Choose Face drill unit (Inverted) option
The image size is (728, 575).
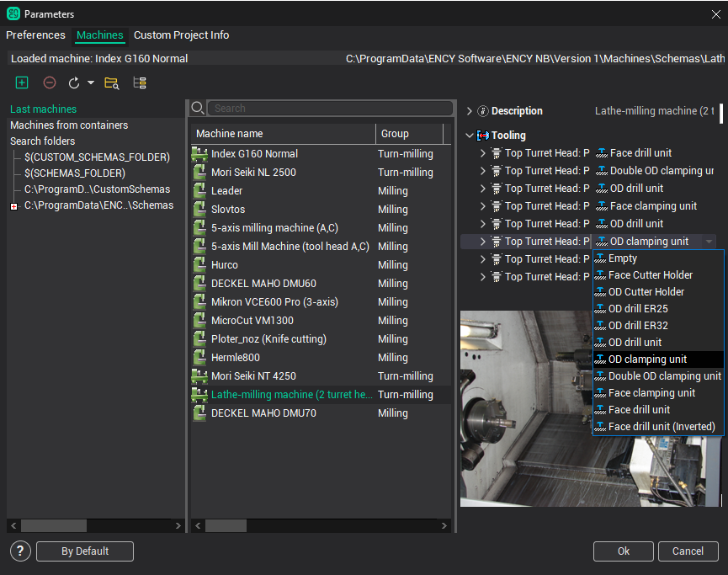click(661, 427)
